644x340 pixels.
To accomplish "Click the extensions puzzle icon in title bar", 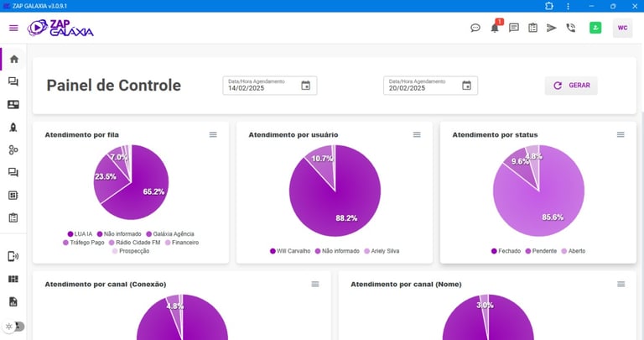I will [549, 6].
